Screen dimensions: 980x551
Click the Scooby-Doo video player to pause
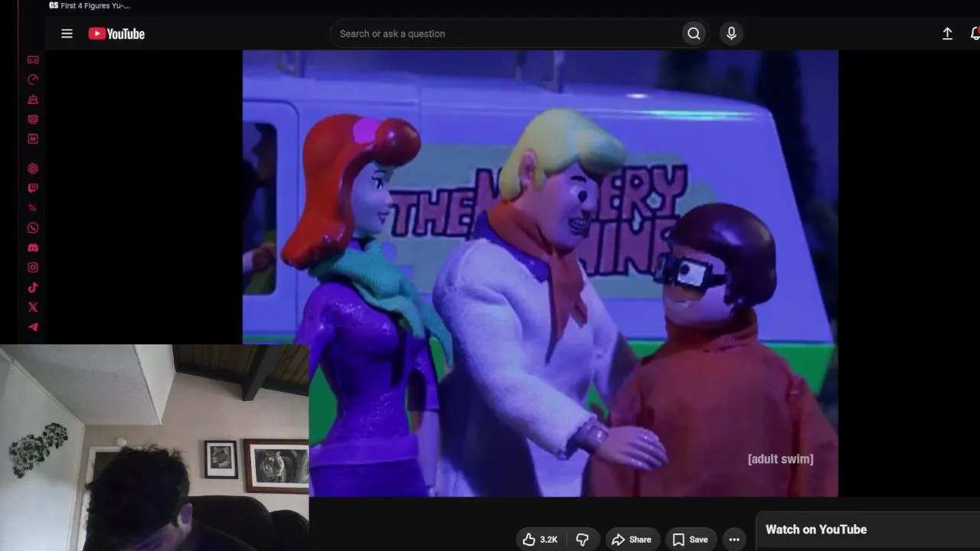click(540, 273)
